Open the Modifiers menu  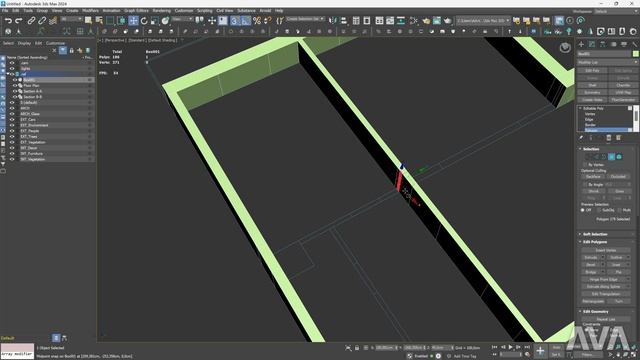[x=91, y=11]
